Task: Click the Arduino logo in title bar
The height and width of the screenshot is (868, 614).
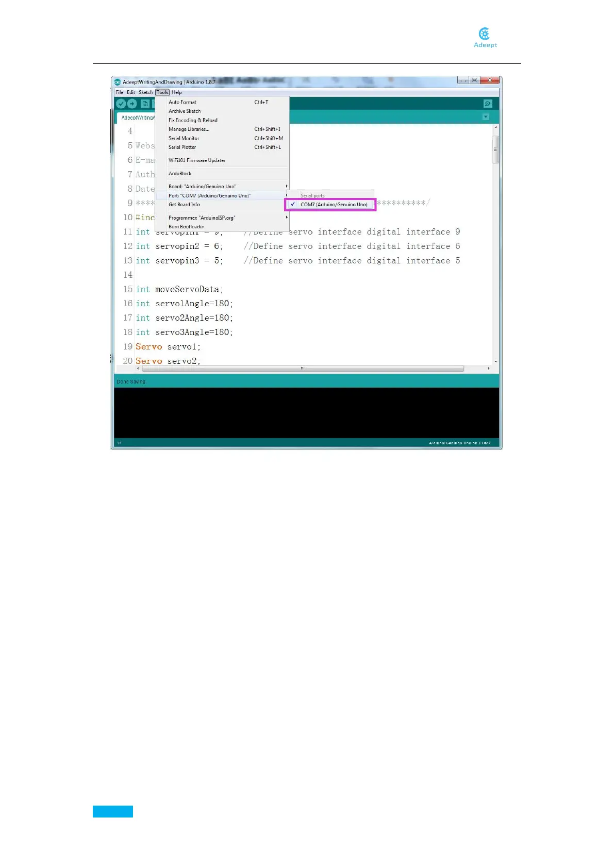Action: click(x=118, y=82)
